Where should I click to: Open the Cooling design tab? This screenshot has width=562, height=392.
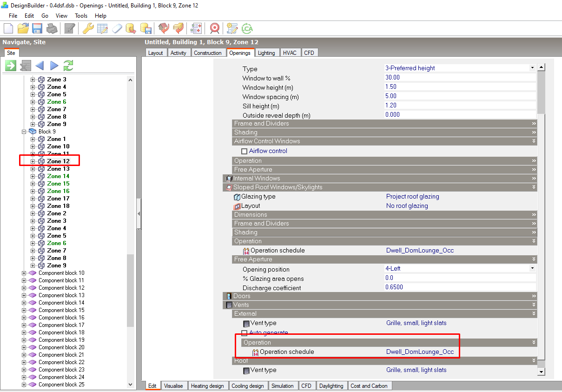point(248,385)
